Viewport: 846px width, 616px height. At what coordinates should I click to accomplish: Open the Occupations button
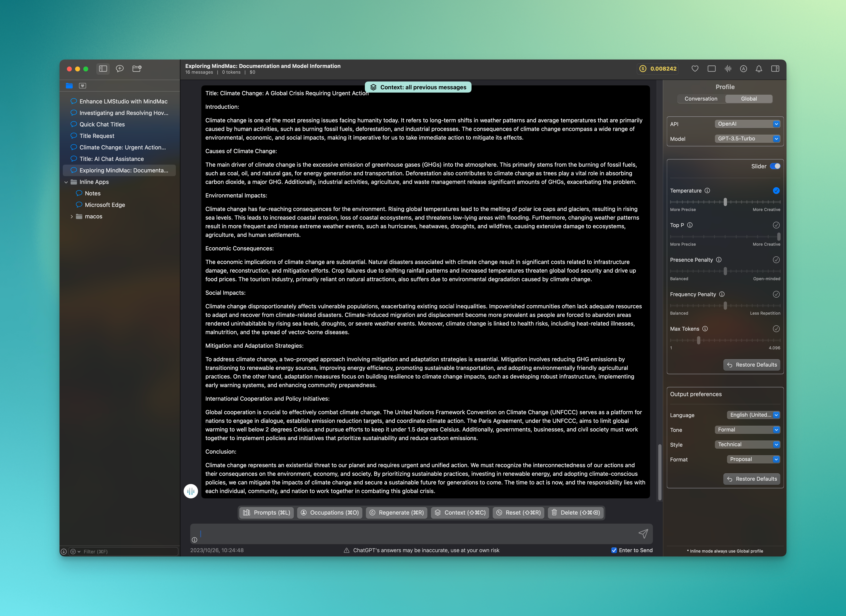coord(330,513)
